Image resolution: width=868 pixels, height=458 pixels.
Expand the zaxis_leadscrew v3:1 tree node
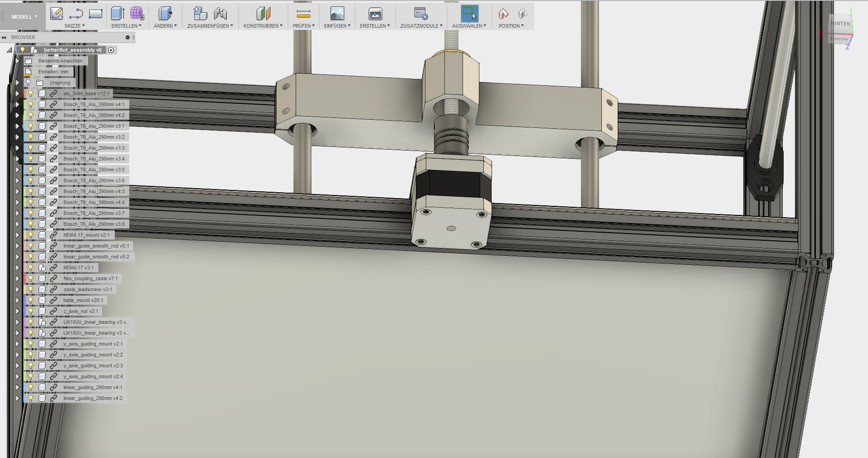pyautogui.click(x=17, y=289)
